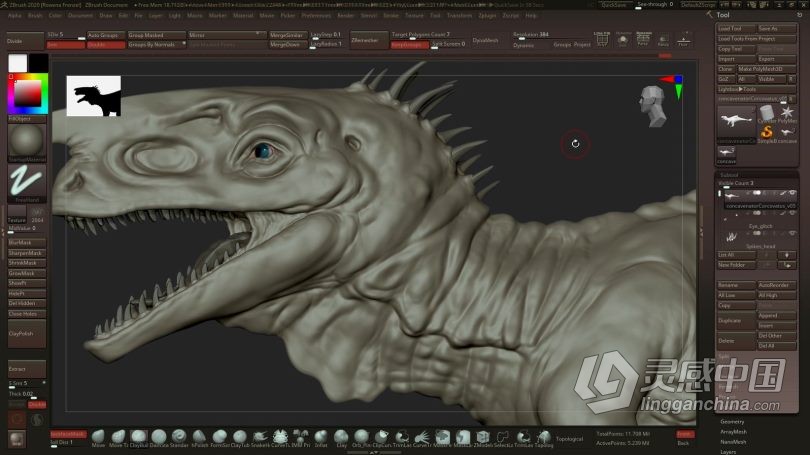Open the Preferences menu

[x=316, y=15]
